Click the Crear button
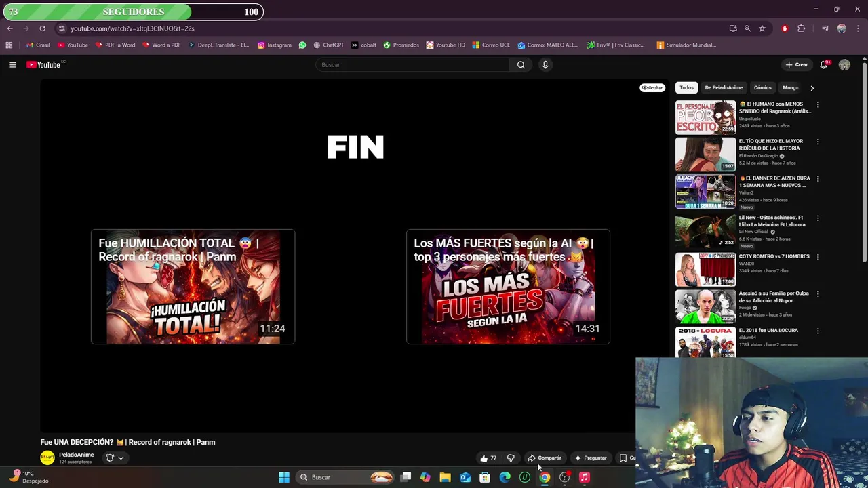This screenshot has height=488, width=868. pyautogui.click(x=796, y=65)
